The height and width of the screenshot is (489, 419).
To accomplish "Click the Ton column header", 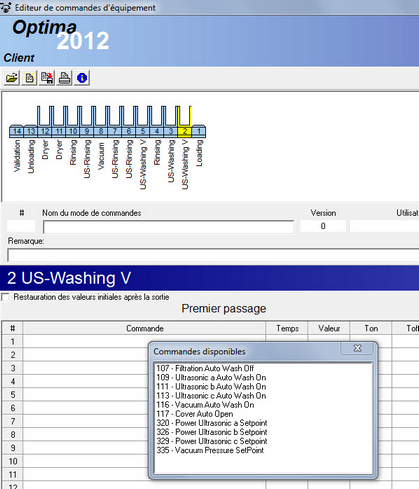I will coord(371,328).
